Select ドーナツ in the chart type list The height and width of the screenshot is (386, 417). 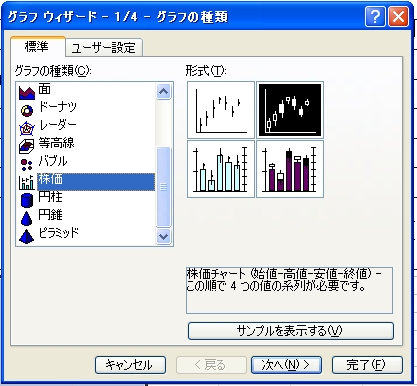[58, 107]
